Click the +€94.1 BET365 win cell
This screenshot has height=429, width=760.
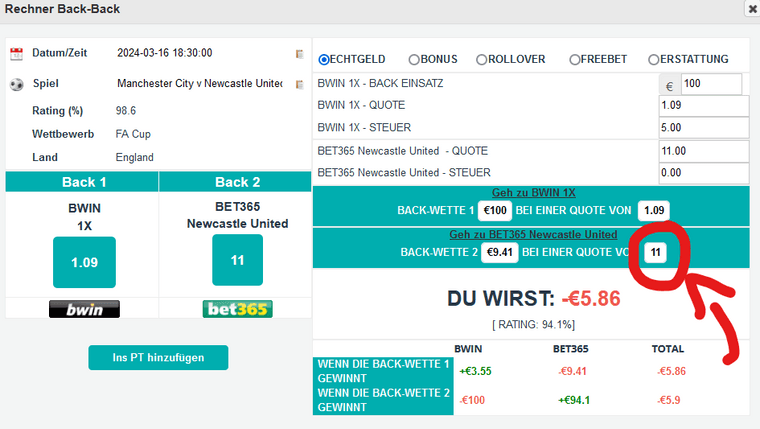click(574, 400)
